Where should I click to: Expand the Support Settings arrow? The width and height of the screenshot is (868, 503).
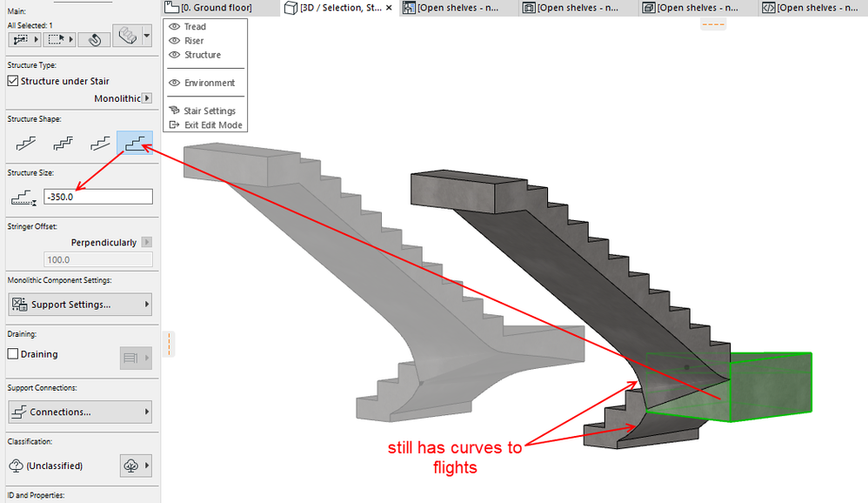click(147, 304)
